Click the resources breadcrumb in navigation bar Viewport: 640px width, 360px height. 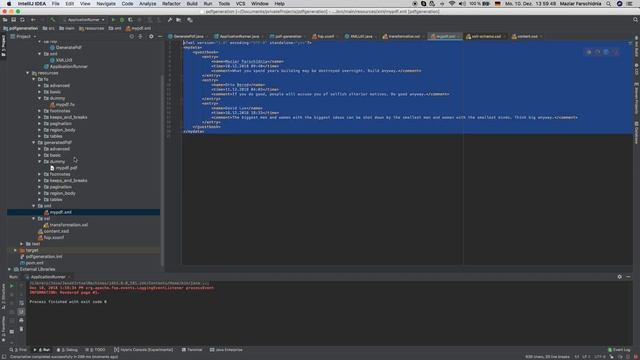(x=91, y=28)
